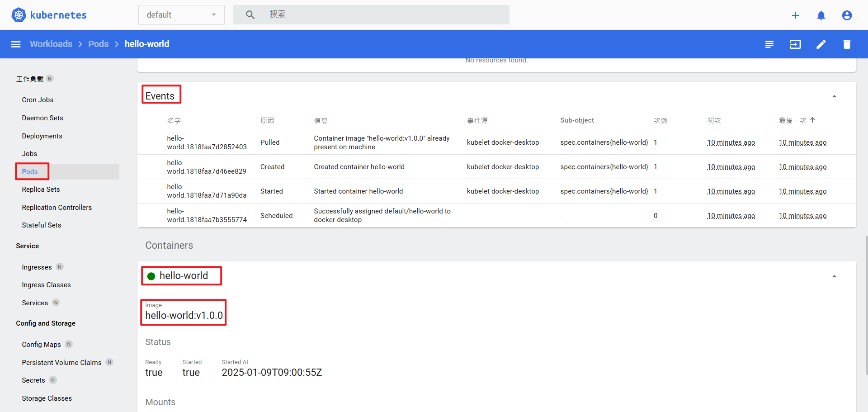Image resolution: width=868 pixels, height=412 pixels.
Task: Sort events by the 最後一次 column
Action: [x=792, y=120]
